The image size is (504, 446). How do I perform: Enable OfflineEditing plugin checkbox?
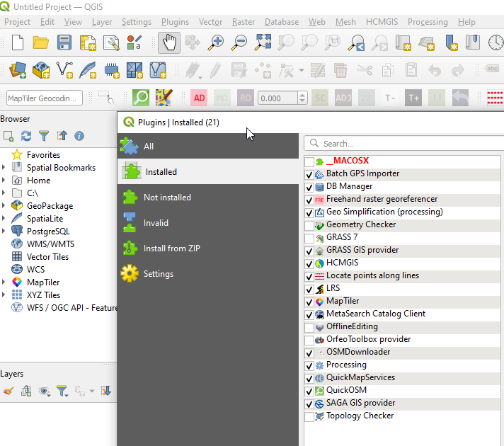[x=309, y=327]
